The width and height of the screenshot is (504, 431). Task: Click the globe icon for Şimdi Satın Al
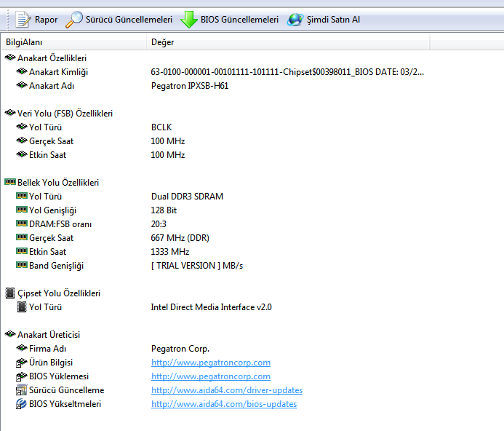point(295,20)
